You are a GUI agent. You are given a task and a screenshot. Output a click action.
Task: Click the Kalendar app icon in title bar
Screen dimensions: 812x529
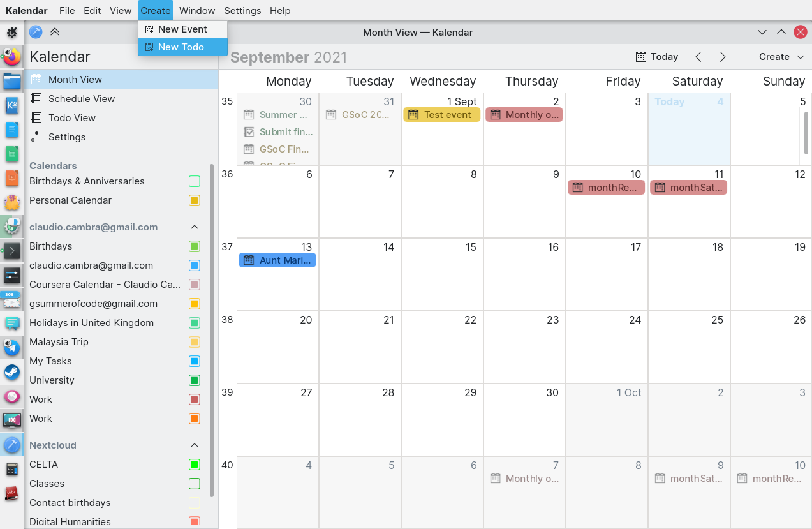[x=36, y=32]
